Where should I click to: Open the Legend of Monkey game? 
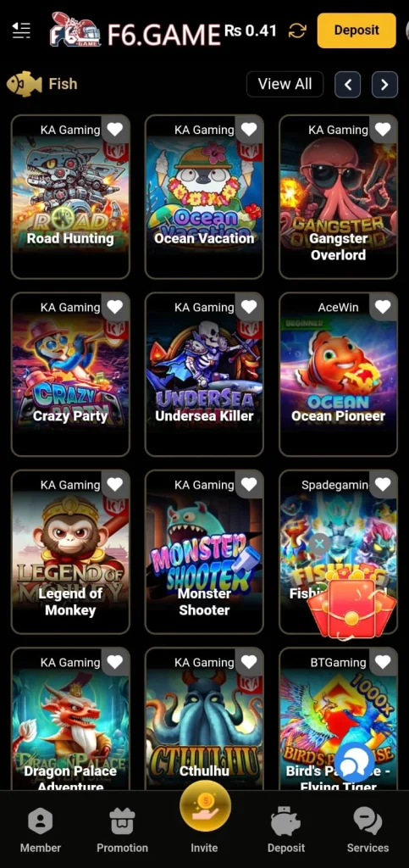(70, 552)
